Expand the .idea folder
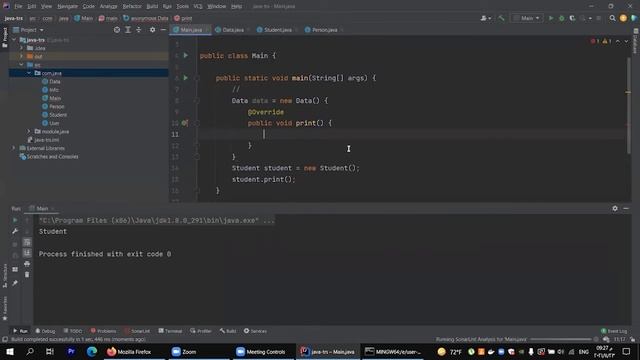This screenshot has width=640, height=360. [22, 48]
